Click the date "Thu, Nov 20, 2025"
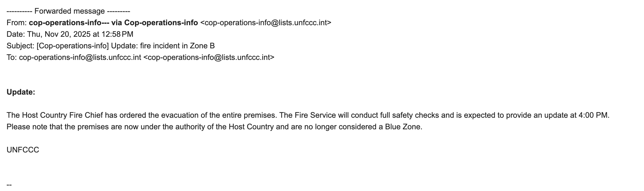Viewport: 644px width, 191px height. (x=59, y=34)
